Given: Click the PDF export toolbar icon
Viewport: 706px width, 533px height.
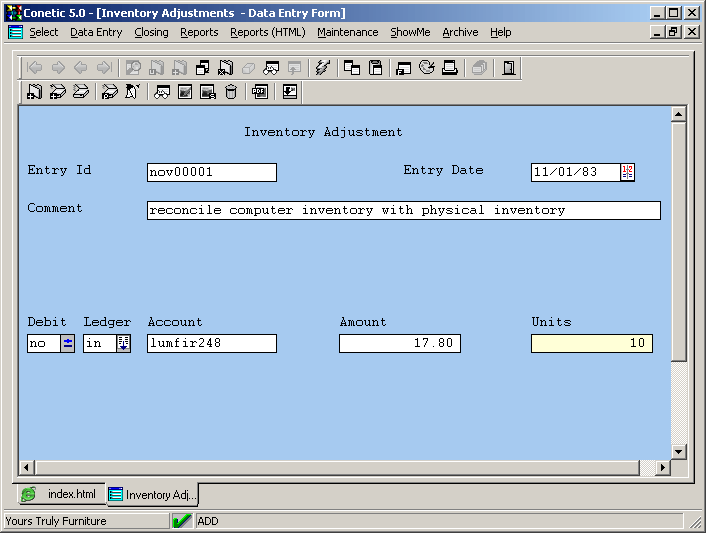Looking at the screenshot, I should tap(259, 92).
